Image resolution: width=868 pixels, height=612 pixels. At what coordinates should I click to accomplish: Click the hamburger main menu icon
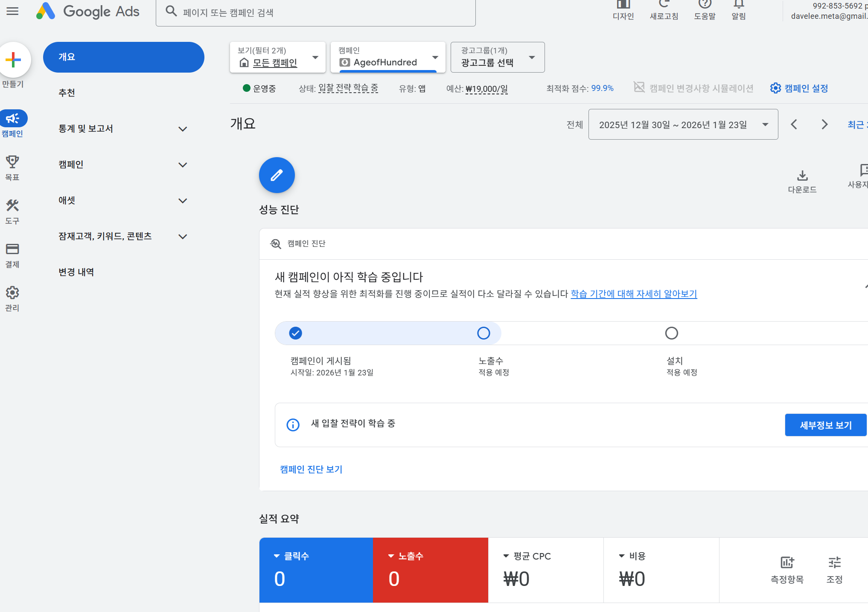(13, 12)
